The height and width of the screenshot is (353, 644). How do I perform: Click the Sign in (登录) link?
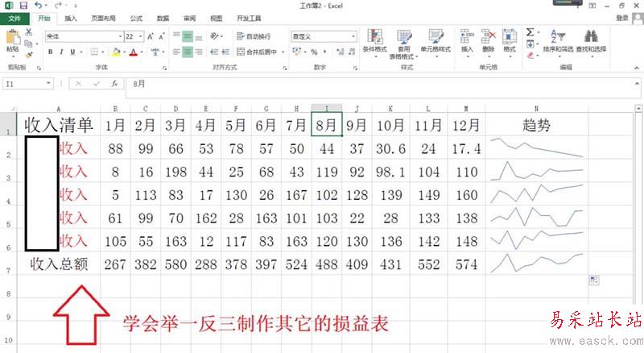[622, 18]
